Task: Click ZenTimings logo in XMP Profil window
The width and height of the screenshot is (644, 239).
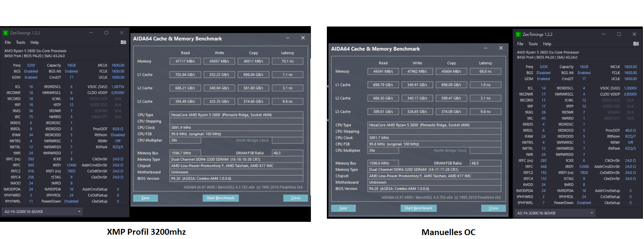Action: [x=6, y=33]
